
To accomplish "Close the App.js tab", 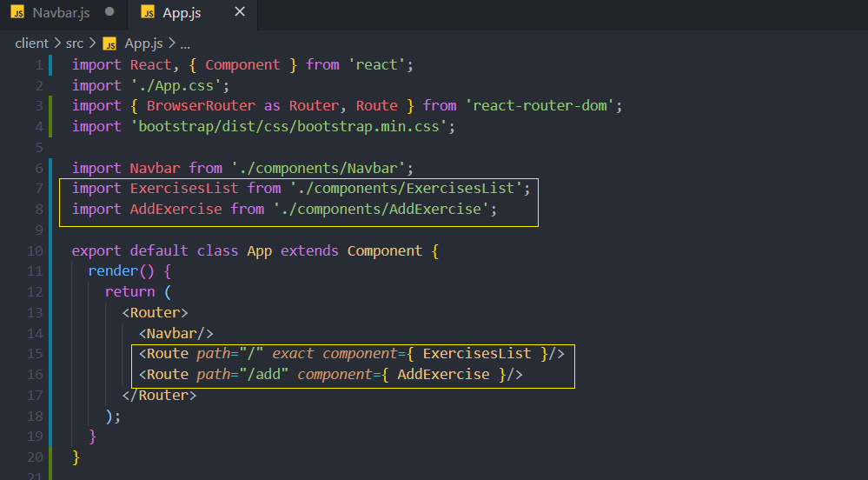I will [240, 12].
